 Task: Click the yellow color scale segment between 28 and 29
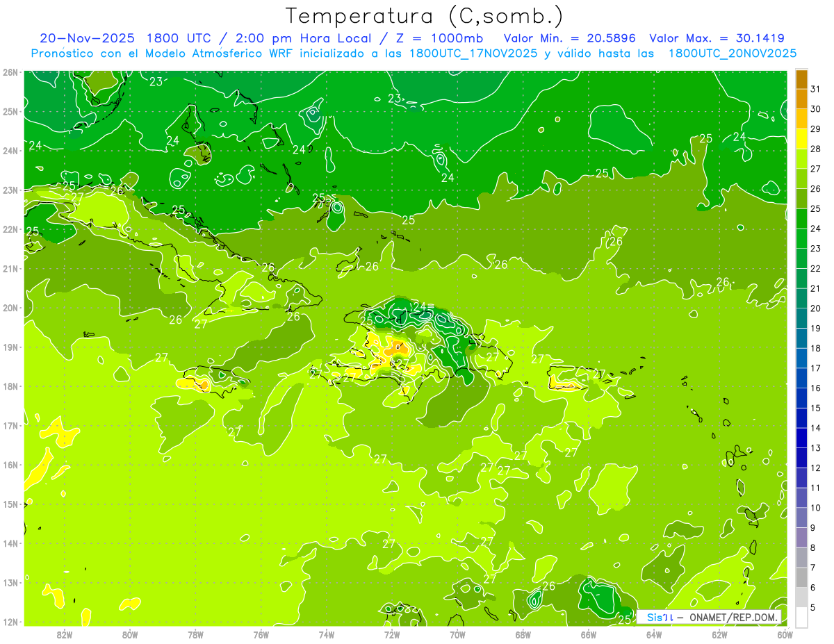[x=801, y=139]
